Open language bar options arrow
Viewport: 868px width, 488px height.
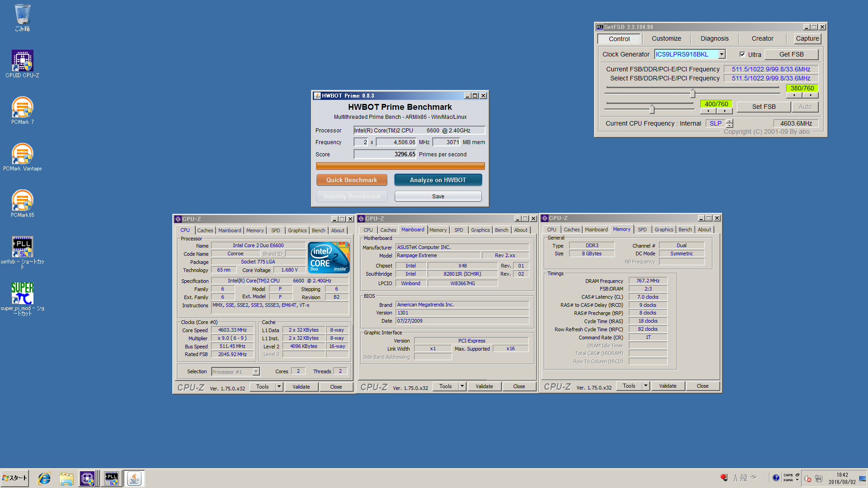[797, 480]
